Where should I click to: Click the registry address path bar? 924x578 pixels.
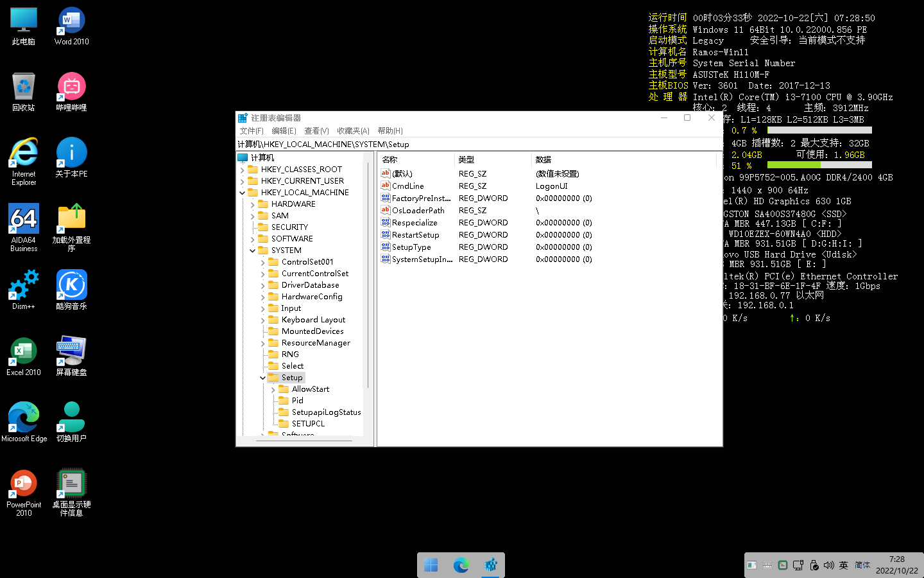(x=479, y=144)
